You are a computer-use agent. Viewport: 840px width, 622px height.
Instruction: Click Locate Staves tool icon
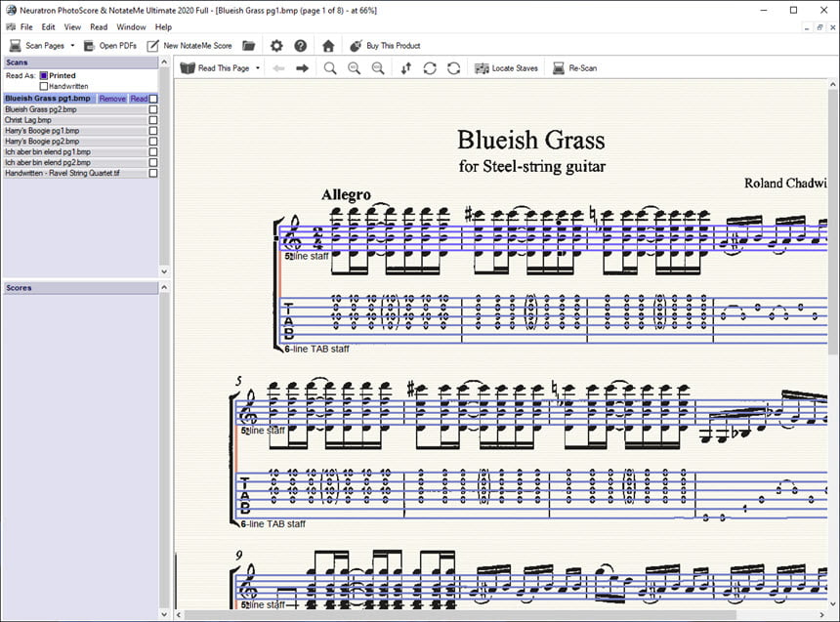click(x=483, y=68)
